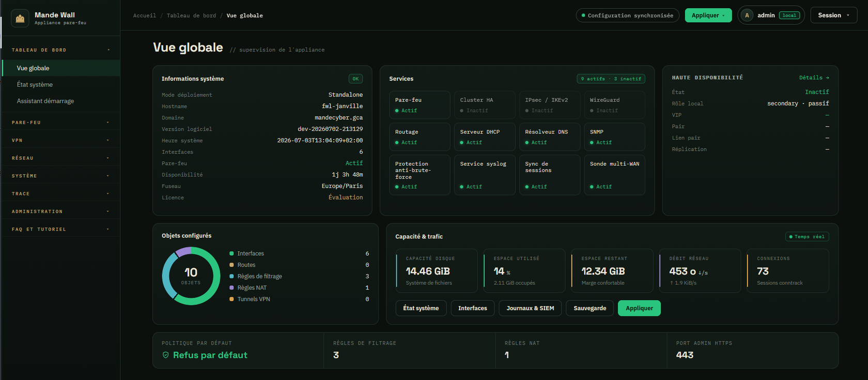Click the SNMP service card
This screenshot has width=868, height=380.
tap(615, 137)
